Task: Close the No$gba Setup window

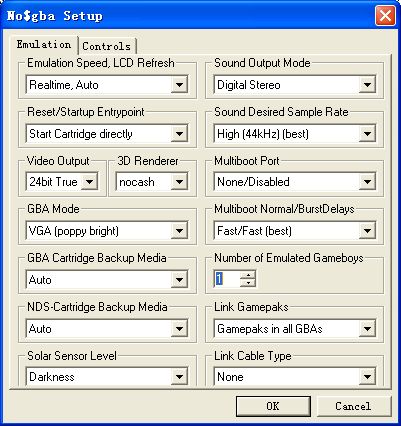Action: click(385, 15)
